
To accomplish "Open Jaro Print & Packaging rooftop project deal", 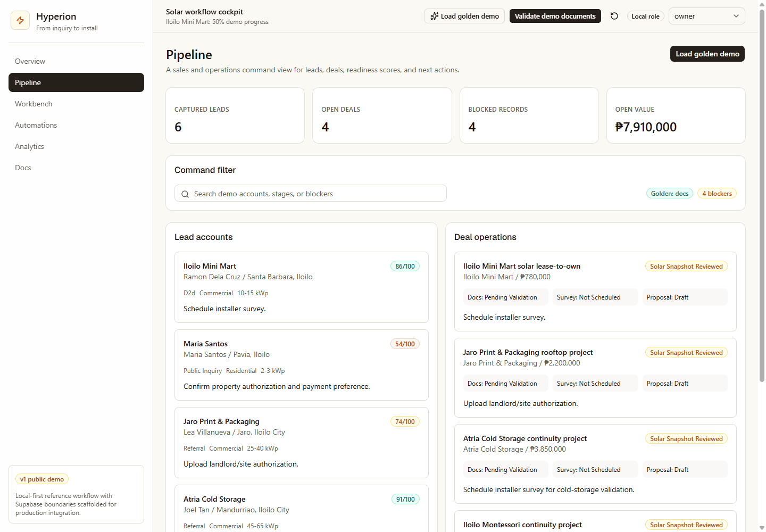I will (x=595, y=378).
